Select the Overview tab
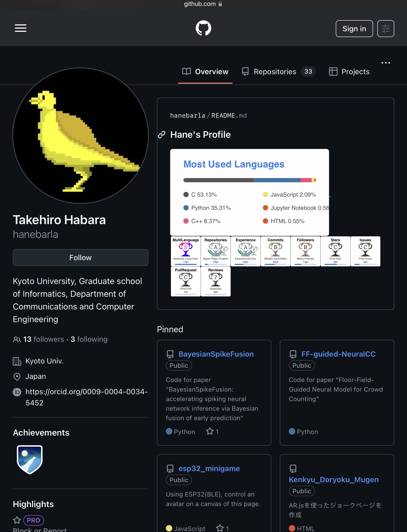 (205, 72)
